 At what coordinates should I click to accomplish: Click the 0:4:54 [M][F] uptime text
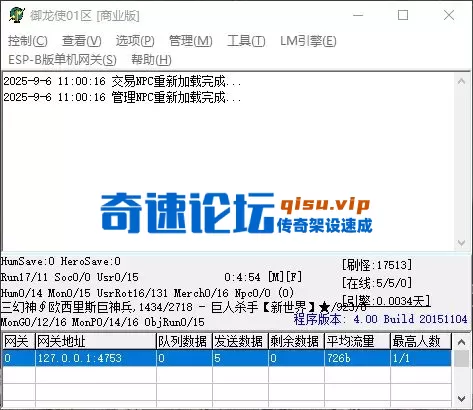click(263, 277)
